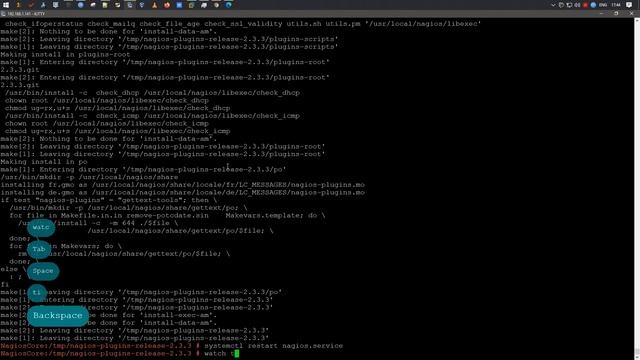This screenshot has width=640, height=360.
Task: Click the ENG language indicator
Action: point(603,5)
